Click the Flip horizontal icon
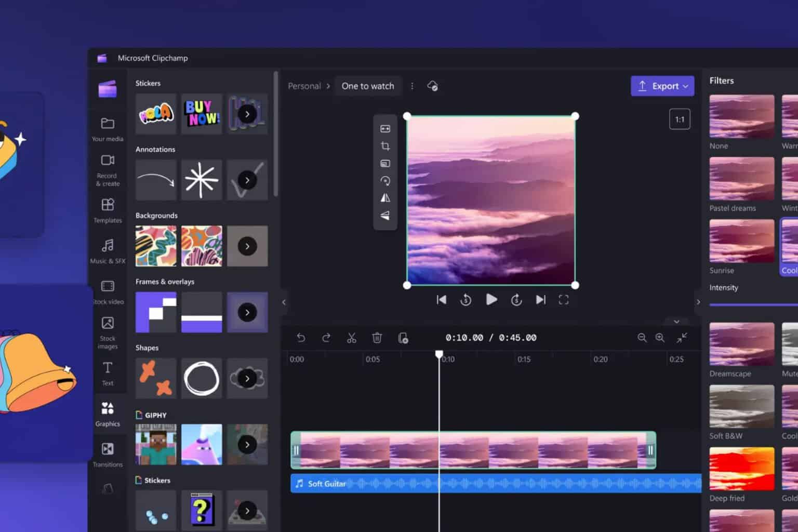Viewport: 798px width, 532px height. click(385, 198)
